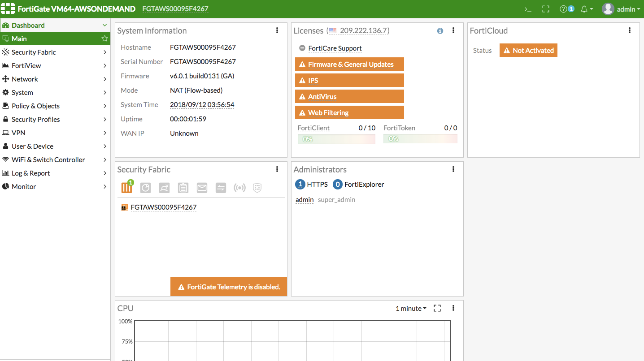Click the FortiGate icon in Security Fabric
The height and width of the screenshot is (361, 644).
click(127, 188)
